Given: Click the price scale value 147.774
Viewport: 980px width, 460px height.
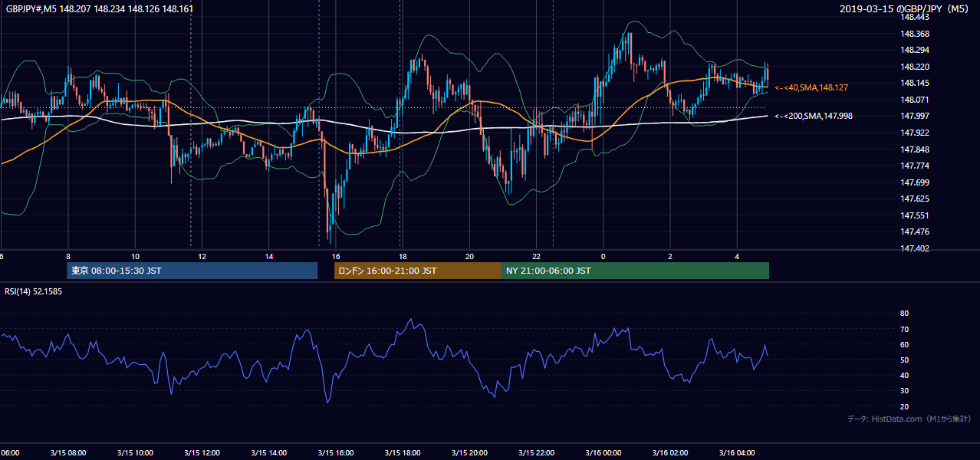Looking at the screenshot, I should (916, 166).
